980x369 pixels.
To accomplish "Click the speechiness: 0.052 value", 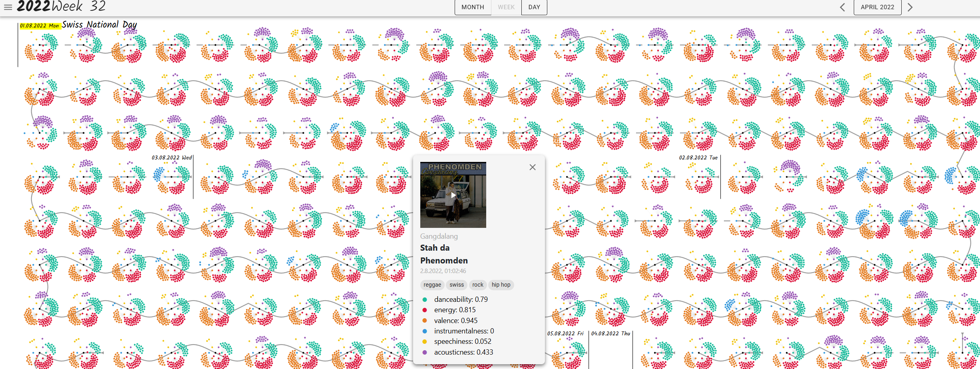I will pos(463,341).
